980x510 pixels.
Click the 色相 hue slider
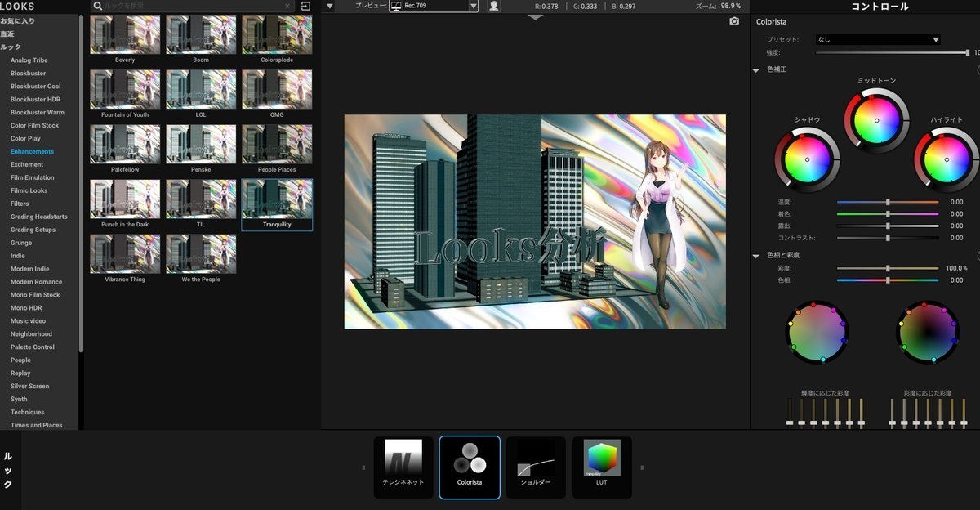point(888,280)
